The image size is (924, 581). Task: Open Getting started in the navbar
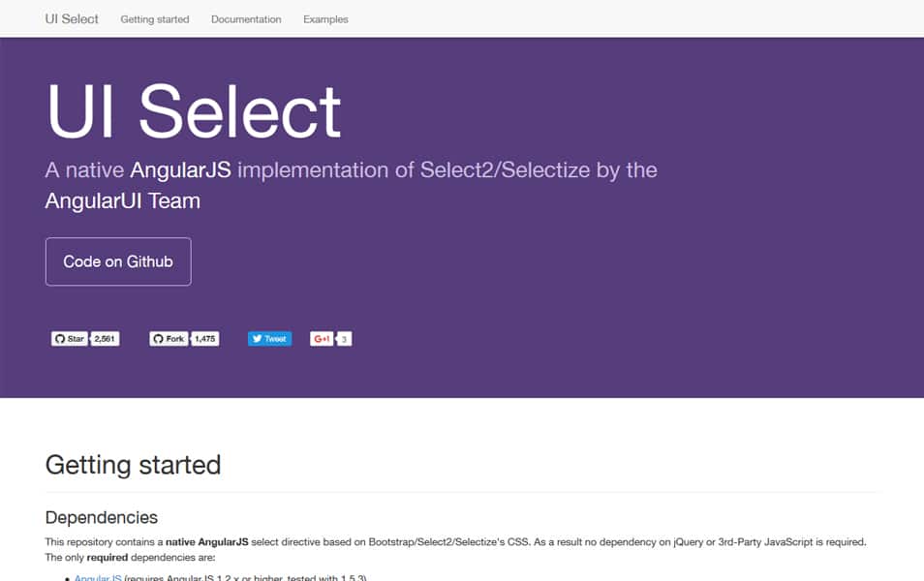pyautogui.click(x=155, y=19)
